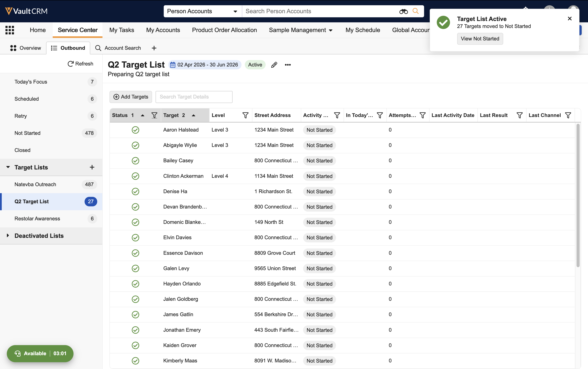This screenshot has height=369, width=588.
Task: Click the Add Targets button
Action: coord(131,97)
